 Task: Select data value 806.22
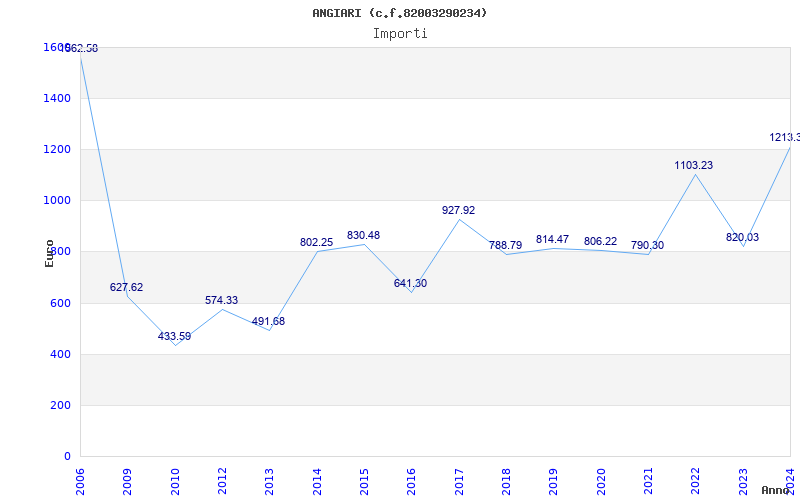(x=601, y=241)
